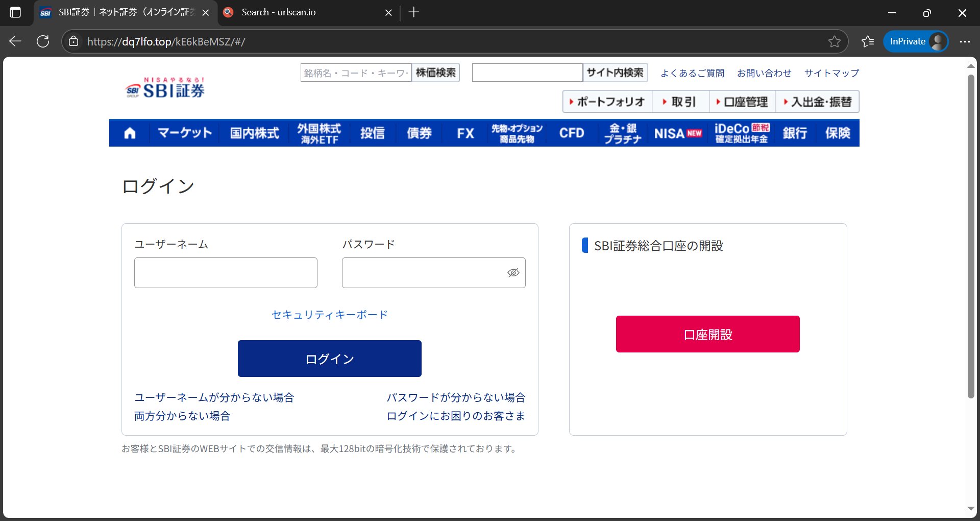Image resolution: width=980 pixels, height=521 pixels.
Task: Open the NISA menu
Action: tap(678, 133)
